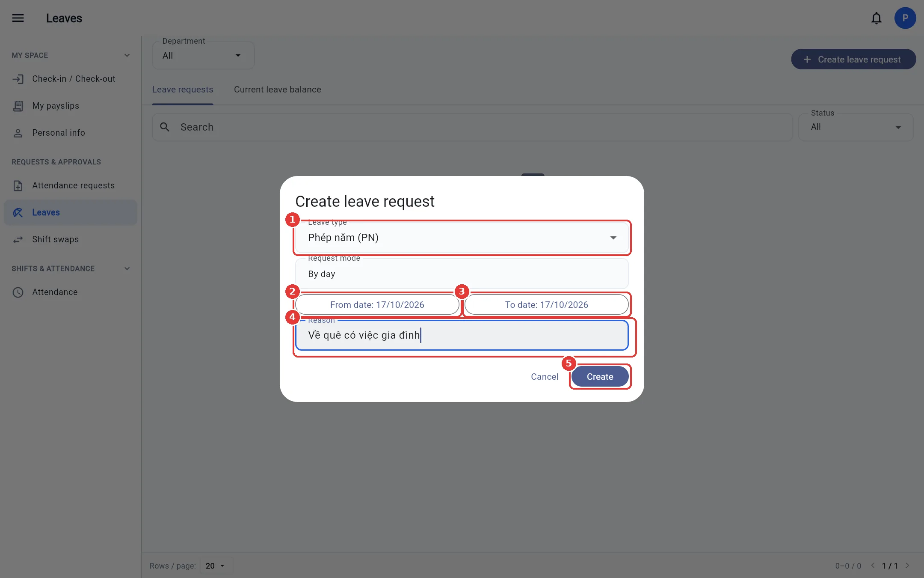Switch to Current leave balance tab

coord(278,89)
